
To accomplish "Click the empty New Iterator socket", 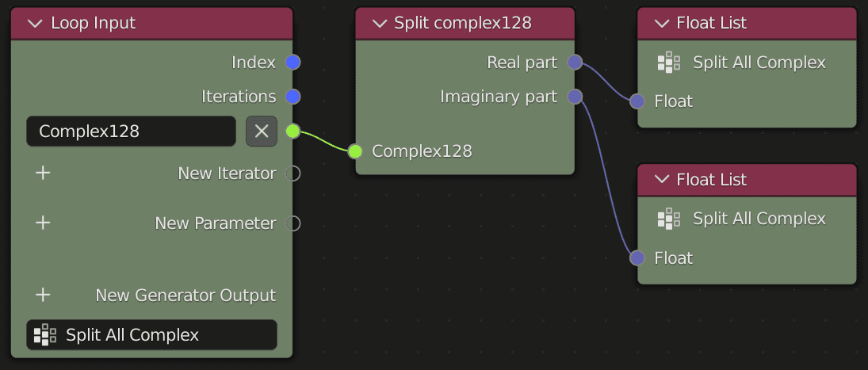I will pyautogui.click(x=293, y=174).
